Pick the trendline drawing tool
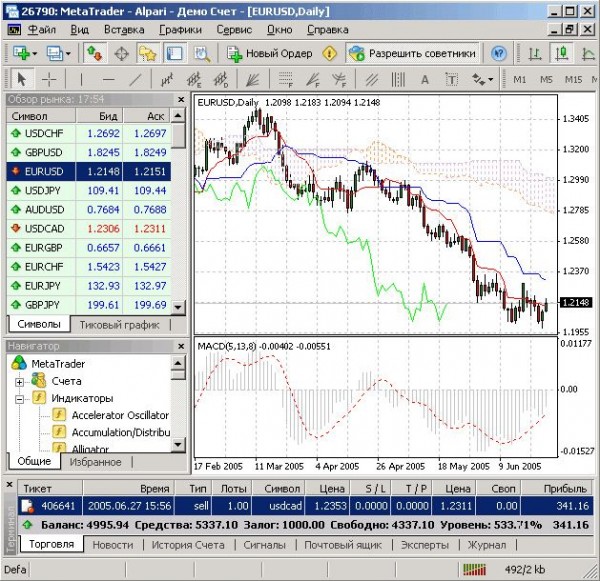Screen dimensions: 600x581 click(x=136, y=79)
